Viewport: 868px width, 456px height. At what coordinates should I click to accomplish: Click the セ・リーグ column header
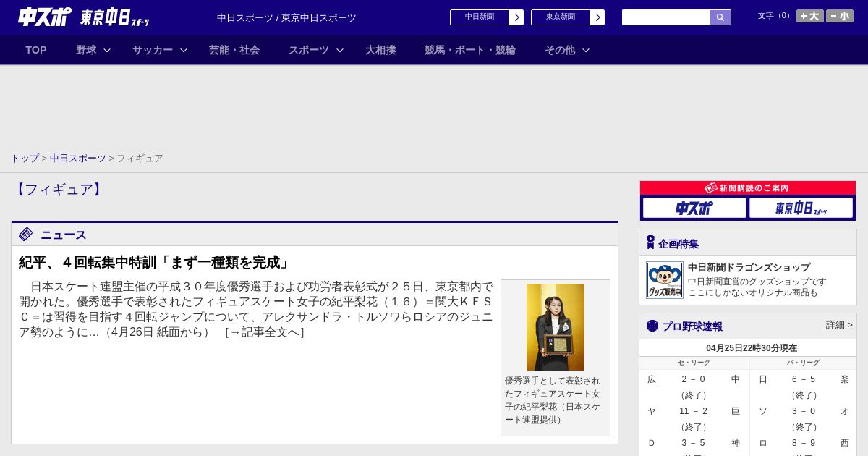pos(694,363)
